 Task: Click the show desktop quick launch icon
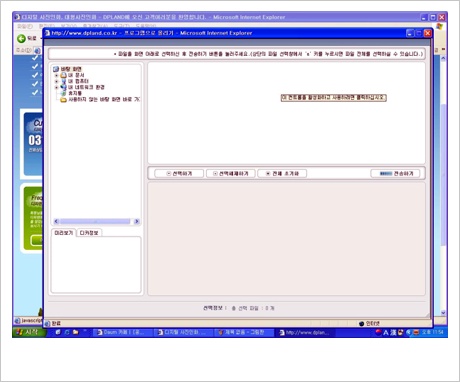[x=58, y=332]
